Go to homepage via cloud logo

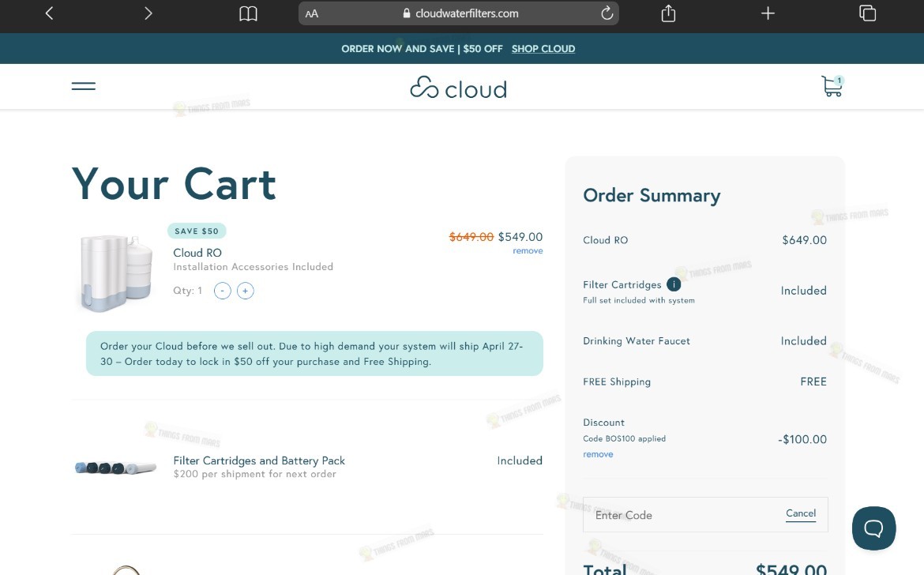458,88
